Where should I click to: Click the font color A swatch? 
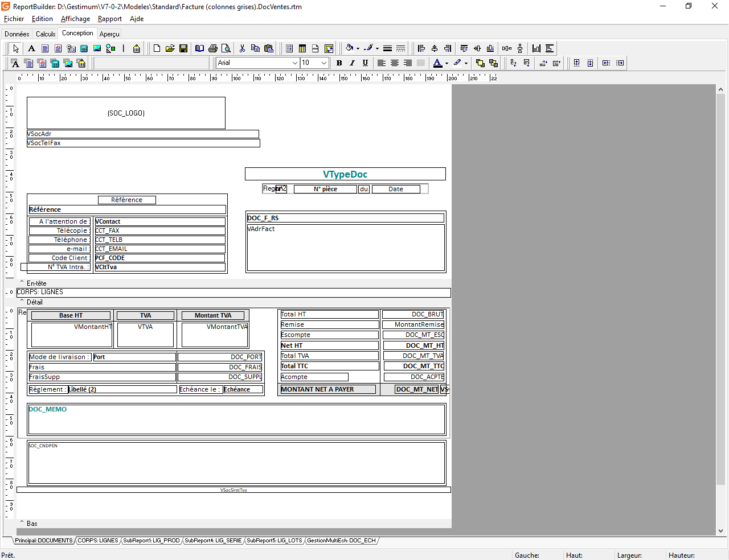(x=437, y=63)
